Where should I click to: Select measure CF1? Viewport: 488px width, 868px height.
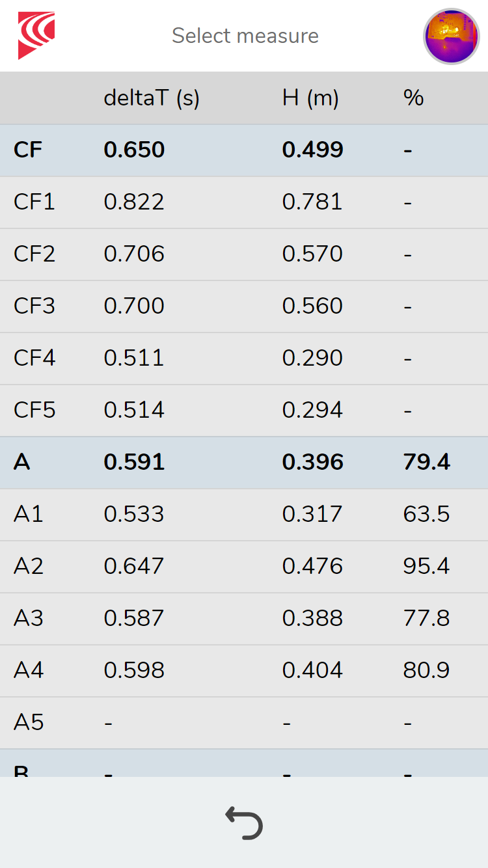click(x=244, y=202)
